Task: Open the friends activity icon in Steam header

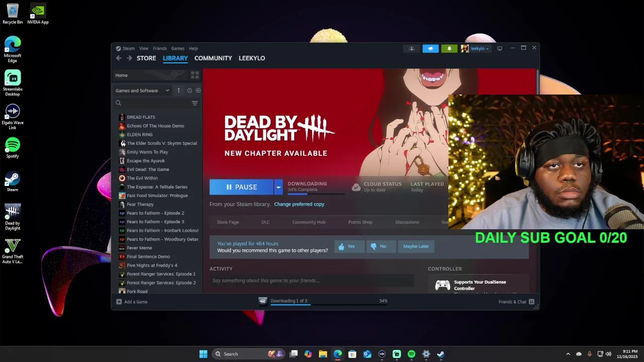Action: pyautogui.click(x=412, y=49)
